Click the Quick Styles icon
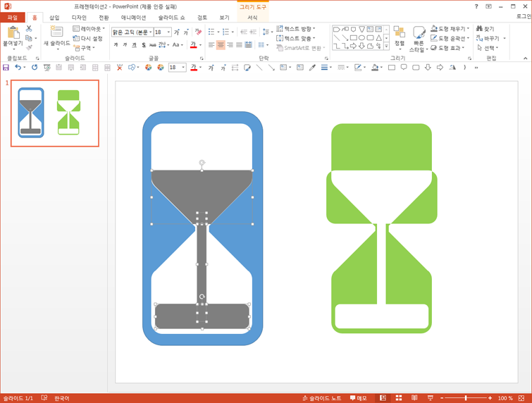This screenshot has width=532, height=403. 419,33
